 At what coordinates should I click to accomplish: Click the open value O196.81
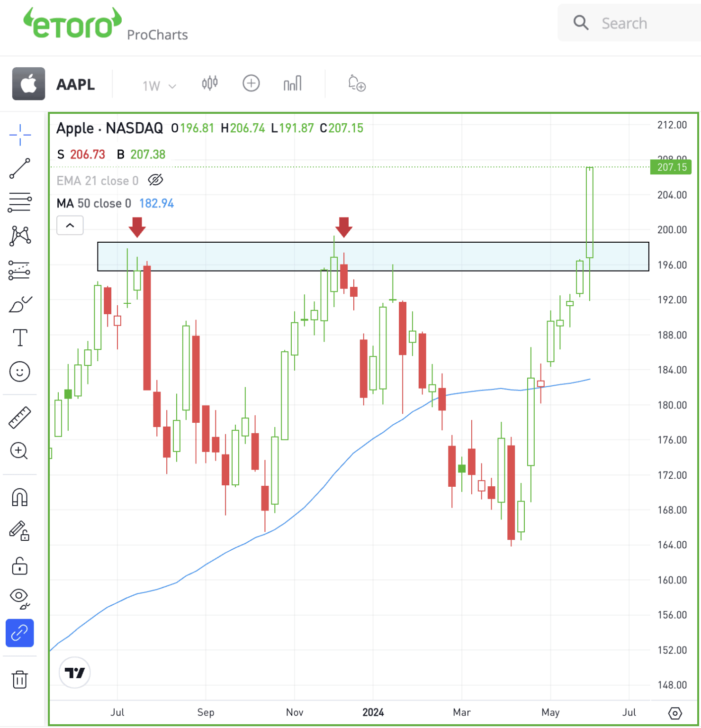click(193, 128)
